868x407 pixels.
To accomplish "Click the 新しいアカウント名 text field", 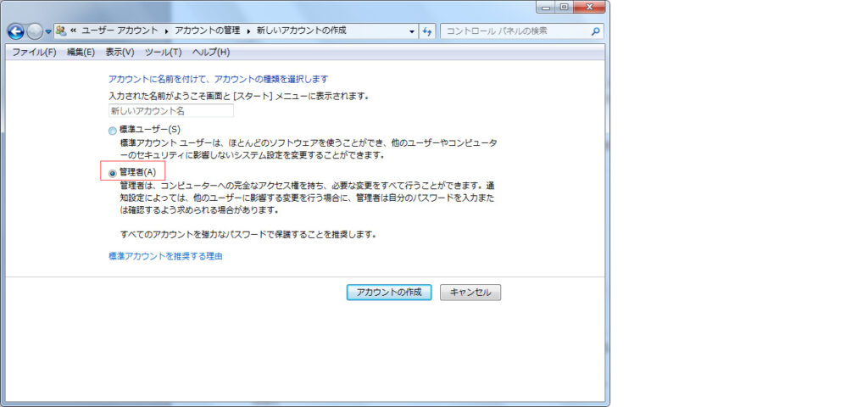I will 170,111.
